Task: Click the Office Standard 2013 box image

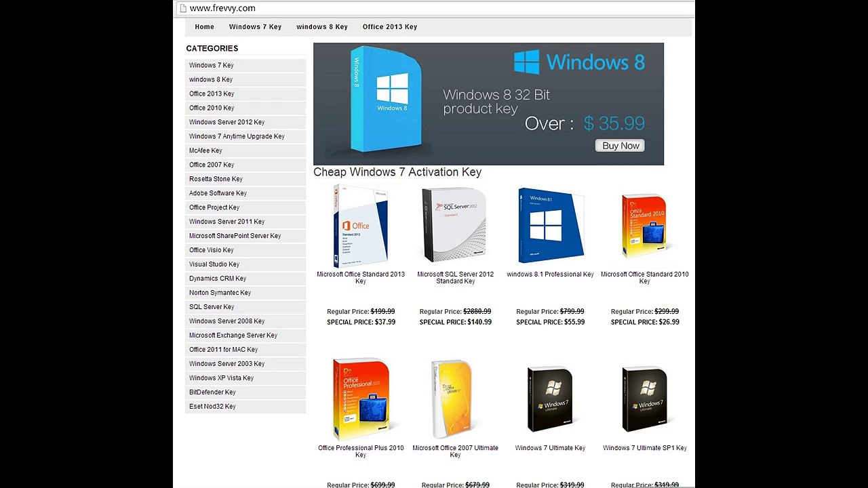Action: tap(361, 226)
